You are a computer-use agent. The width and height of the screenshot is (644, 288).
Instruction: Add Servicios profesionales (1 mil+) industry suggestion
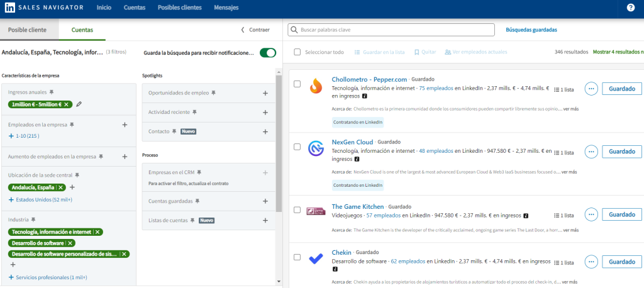[x=48, y=277]
